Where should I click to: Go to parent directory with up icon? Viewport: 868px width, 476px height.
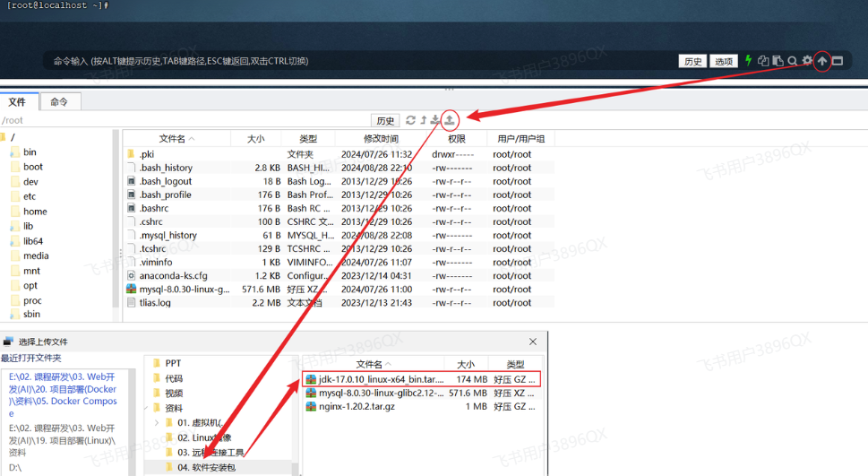(x=424, y=120)
